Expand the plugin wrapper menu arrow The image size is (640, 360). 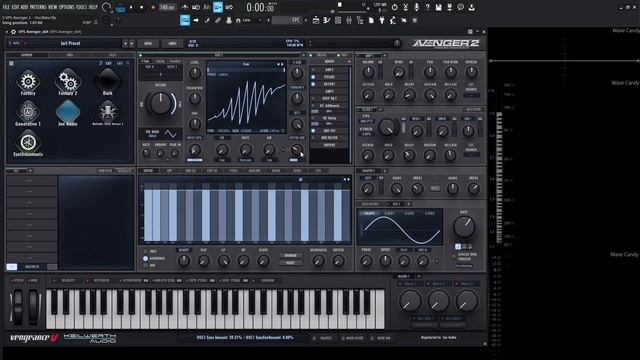[7, 31]
